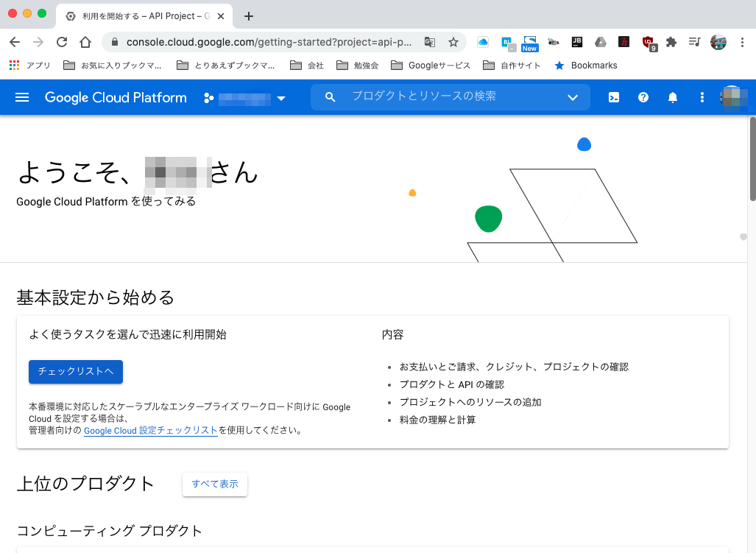Open Google Translate in the address bar
Screen dimensions: 756x553
pos(430,43)
